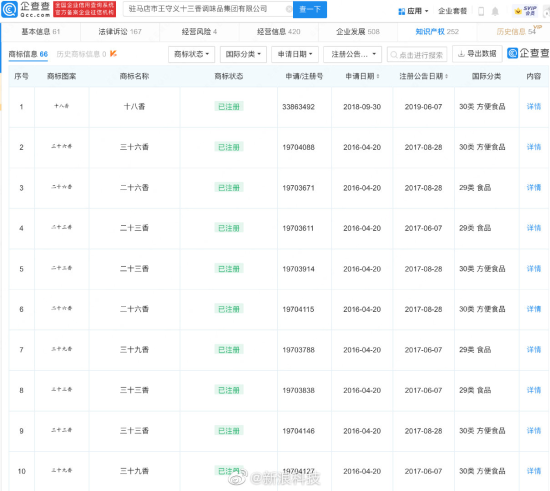550x491 pixels.
Task: Click the 申请/注册号 column header
Action: (304, 76)
